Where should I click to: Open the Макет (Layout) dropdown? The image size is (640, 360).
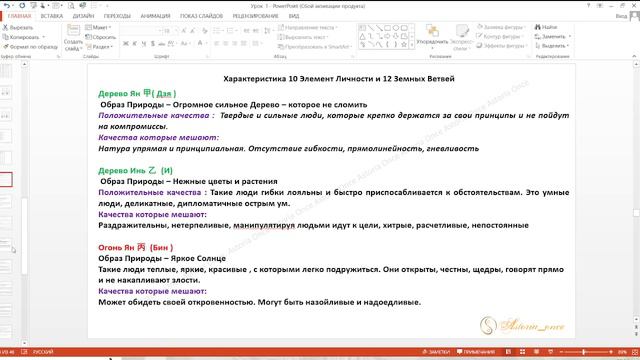pos(98,27)
